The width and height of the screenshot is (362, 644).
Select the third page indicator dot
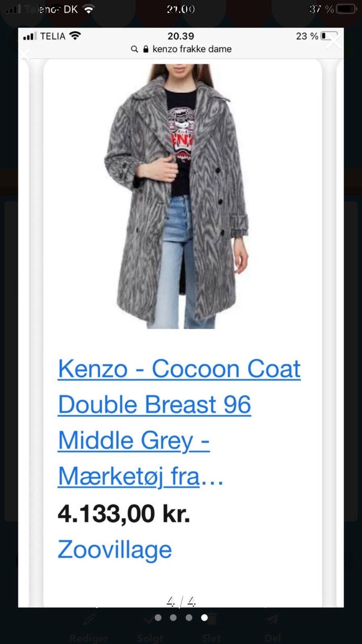tap(189, 617)
